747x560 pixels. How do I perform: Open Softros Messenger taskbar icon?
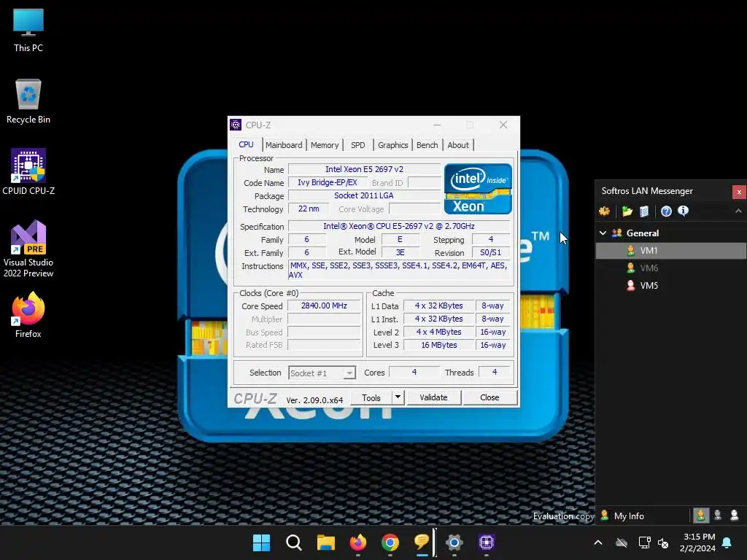click(x=422, y=542)
